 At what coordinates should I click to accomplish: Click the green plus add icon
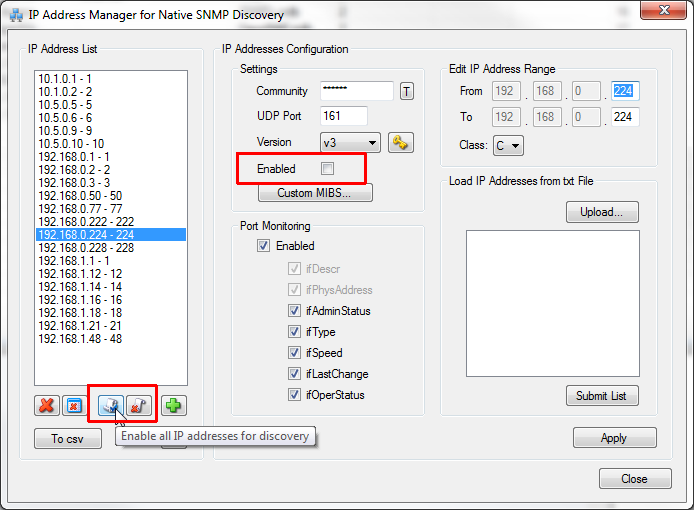coord(174,406)
